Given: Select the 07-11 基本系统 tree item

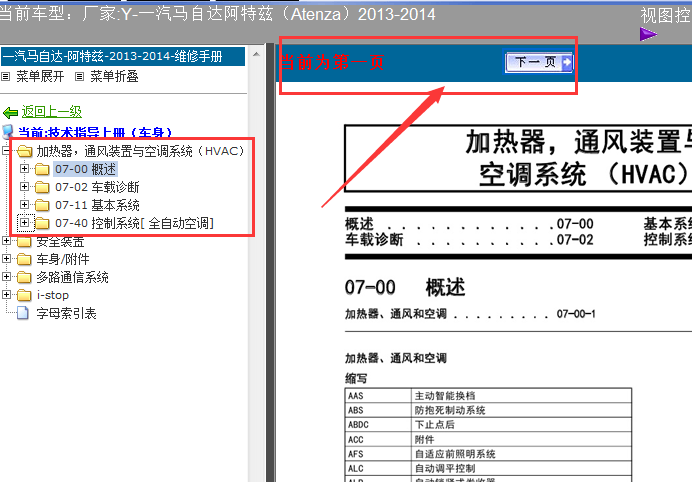Looking at the screenshot, I should (x=97, y=205).
